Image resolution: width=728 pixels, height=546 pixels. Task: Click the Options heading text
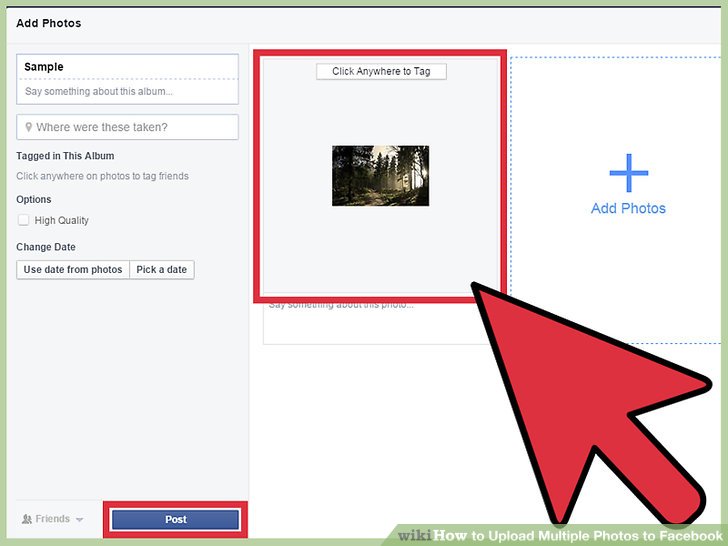click(34, 200)
